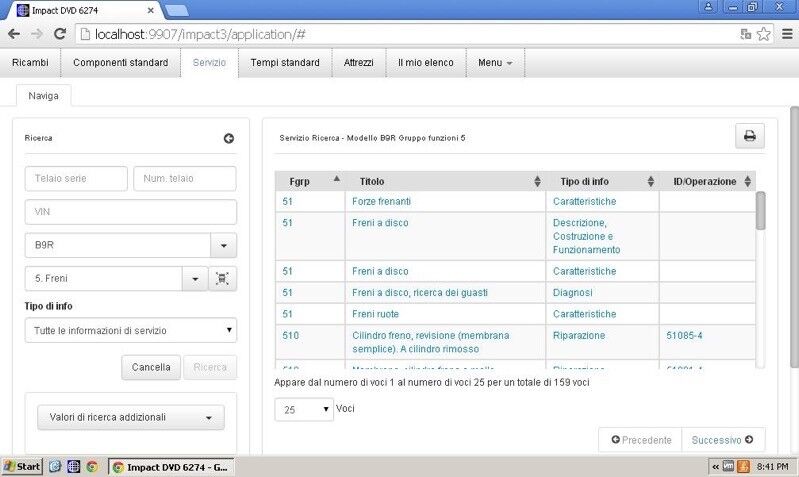Sort by Tipo di info column arrows
Screen dimensions: 799x477
point(650,182)
